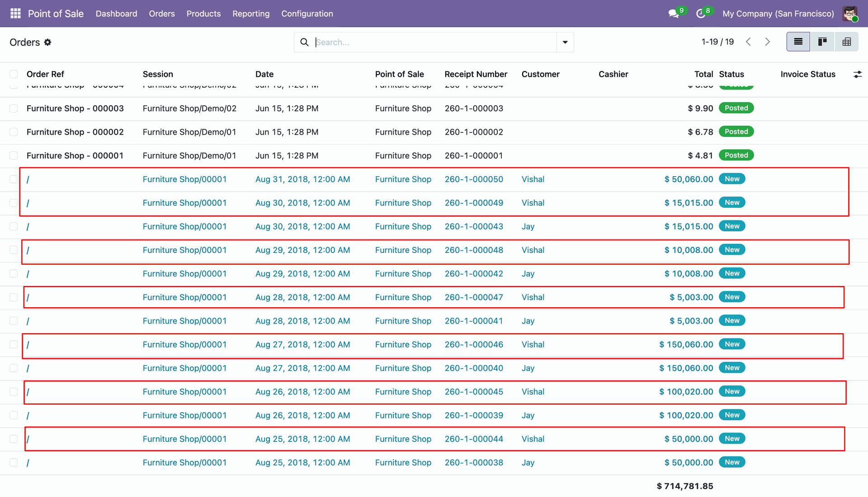868x497 pixels.
Task: Open optional columns adjust icon
Action: (x=857, y=74)
